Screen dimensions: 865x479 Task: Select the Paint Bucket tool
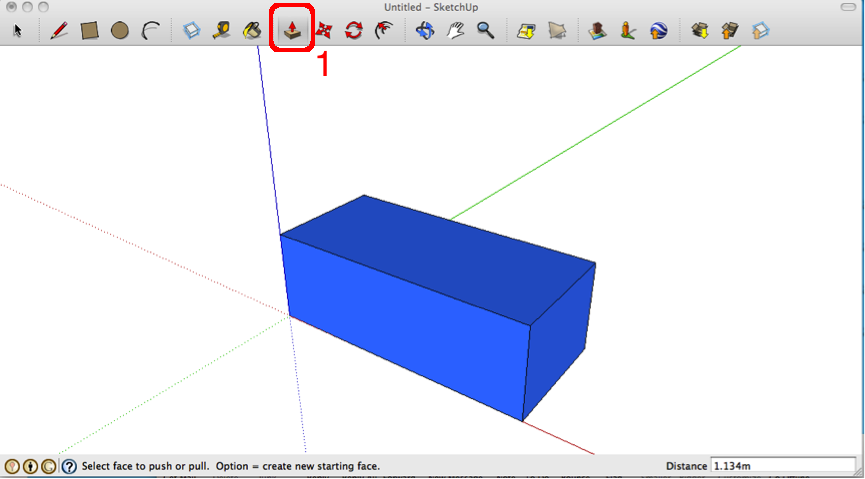tap(252, 31)
